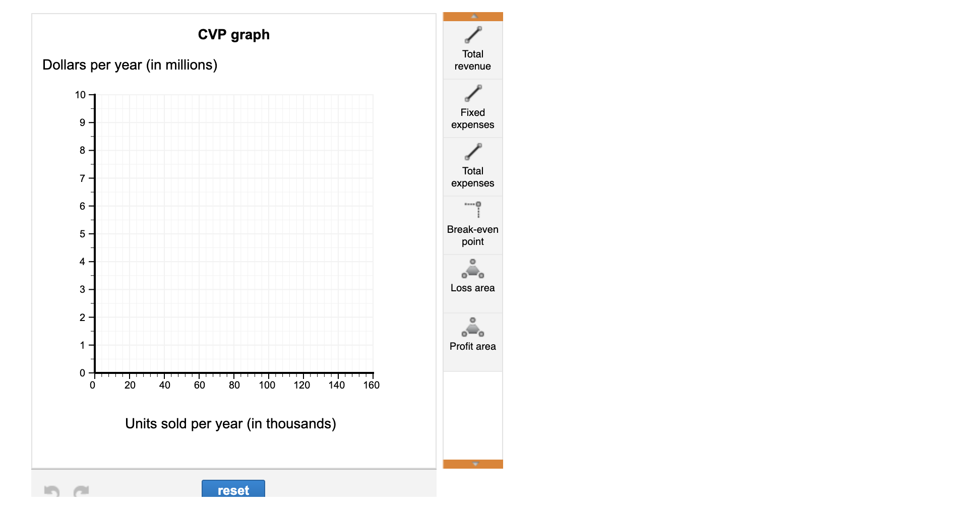Click the 10 mark on the vertical axis

click(x=80, y=93)
